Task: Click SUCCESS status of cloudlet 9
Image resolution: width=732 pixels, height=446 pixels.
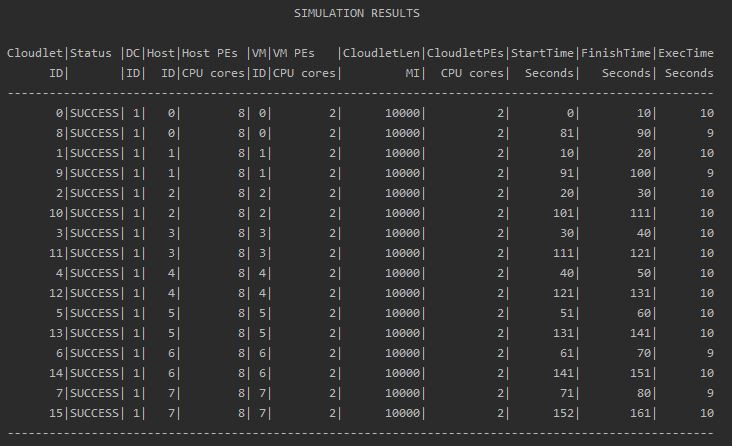Action: [95, 173]
